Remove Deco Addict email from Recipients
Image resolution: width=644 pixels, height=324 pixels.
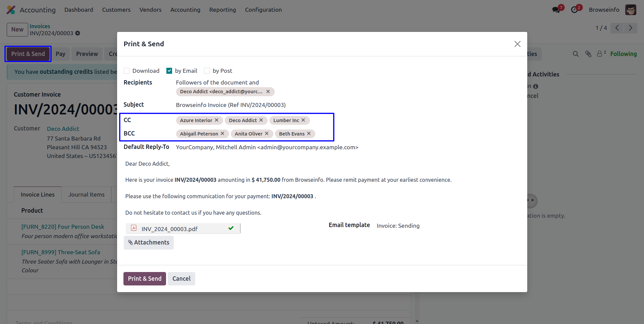point(268,92)
